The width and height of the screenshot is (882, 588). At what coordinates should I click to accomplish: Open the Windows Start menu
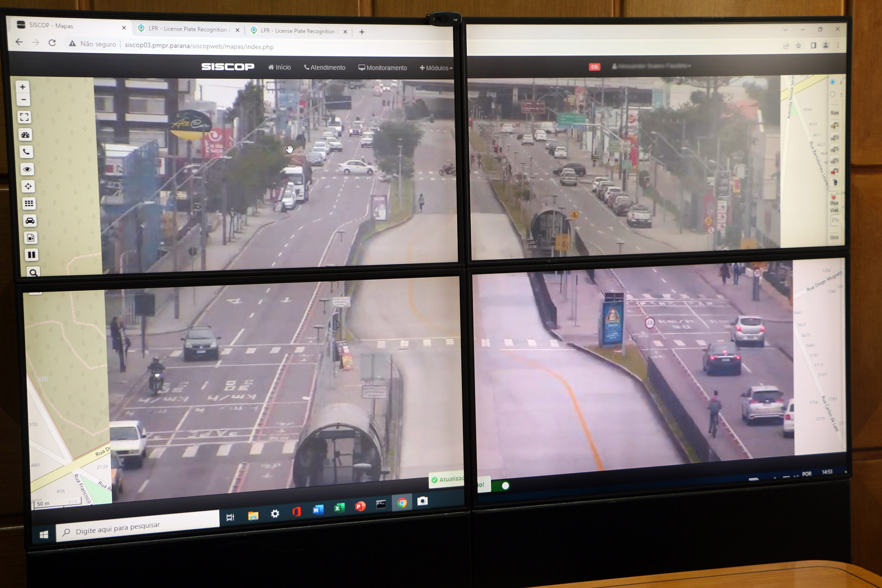pos(44,534)
